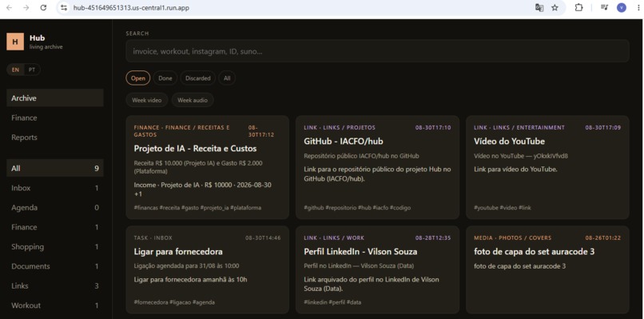The height and width of the screenshot is (319, 644).
Task: Click the translate page icon
Action: (539, 7)
